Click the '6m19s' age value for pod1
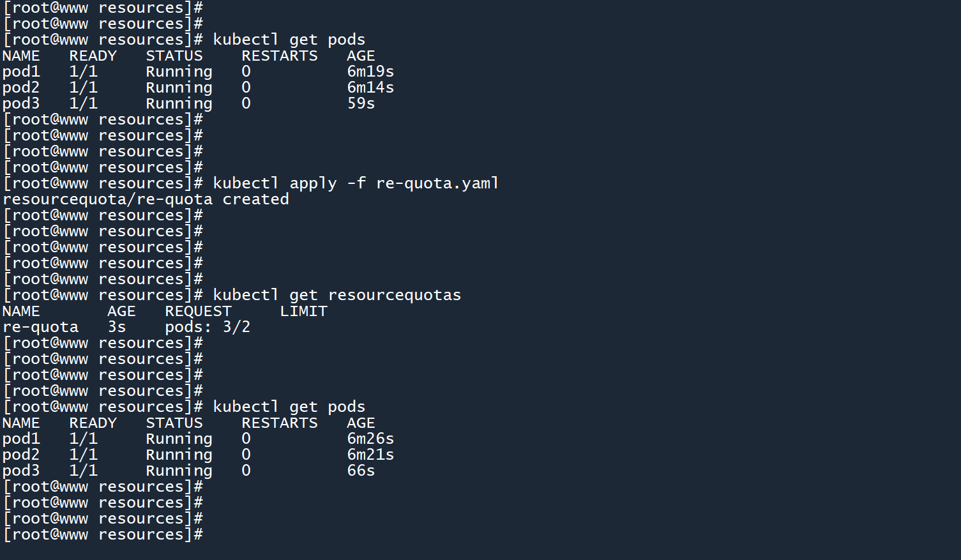 coord(370,72)
